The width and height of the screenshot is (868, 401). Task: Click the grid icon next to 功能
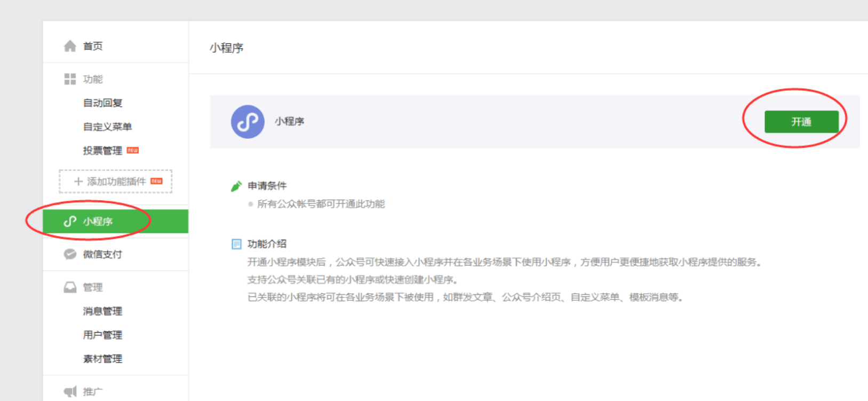(x=70, y=80)
